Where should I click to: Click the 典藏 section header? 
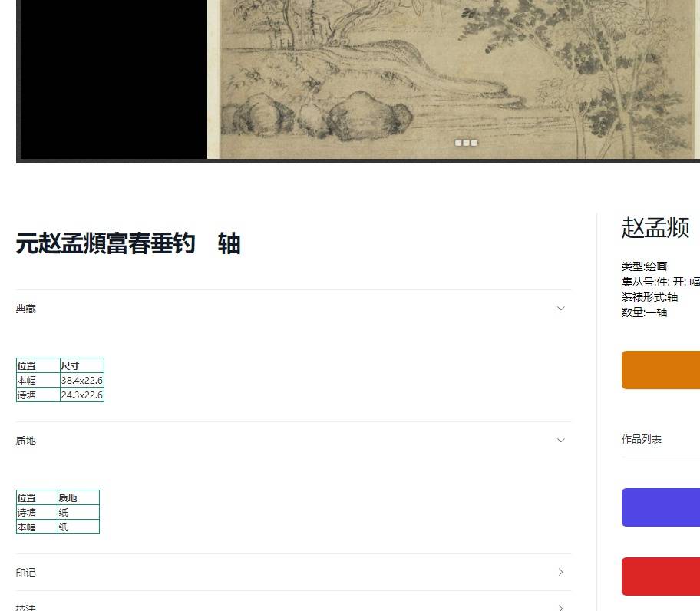point(293,309)
